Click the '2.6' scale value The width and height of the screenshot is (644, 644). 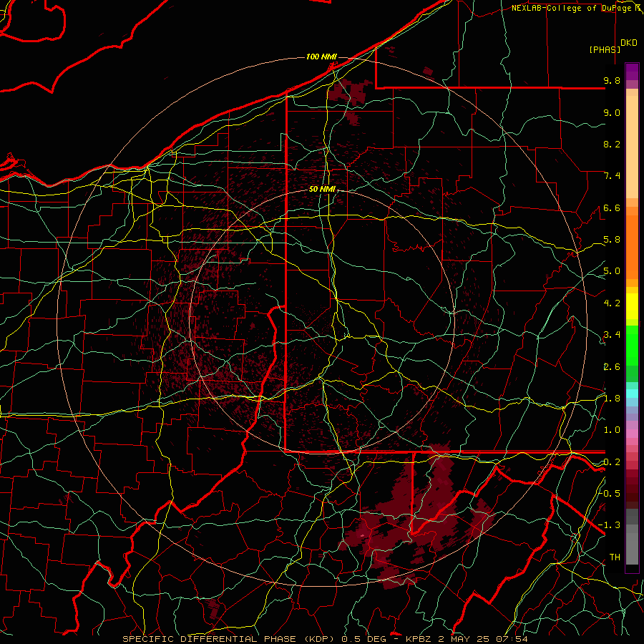pos(612,366)
